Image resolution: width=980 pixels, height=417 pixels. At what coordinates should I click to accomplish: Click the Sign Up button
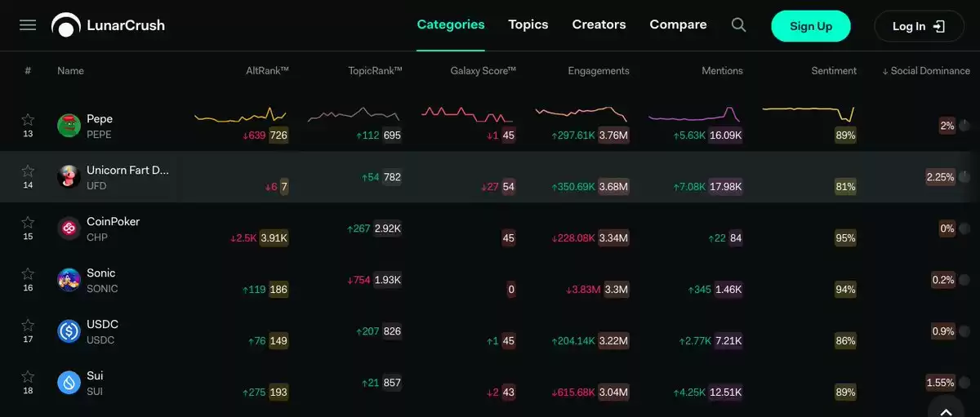coord(811,26)
